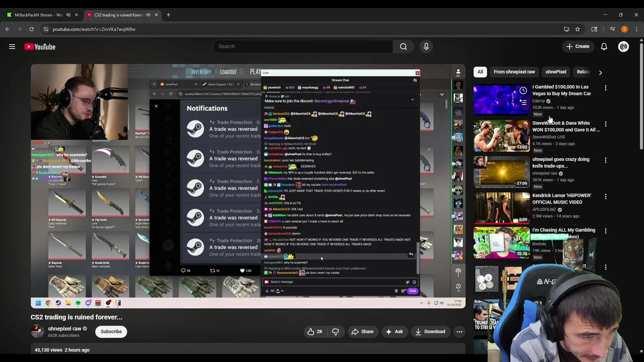Click the main video player area
644x362 pixels.
[248, 186]
